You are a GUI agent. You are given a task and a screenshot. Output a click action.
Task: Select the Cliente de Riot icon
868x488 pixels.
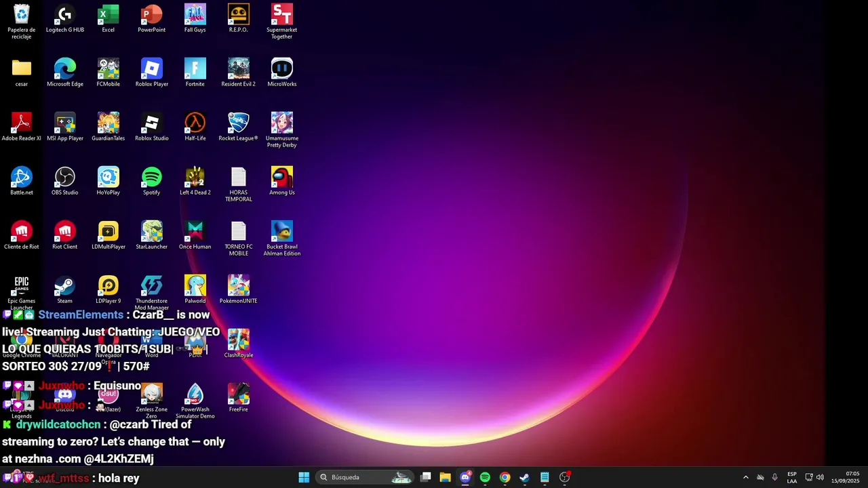pos(22,236)
